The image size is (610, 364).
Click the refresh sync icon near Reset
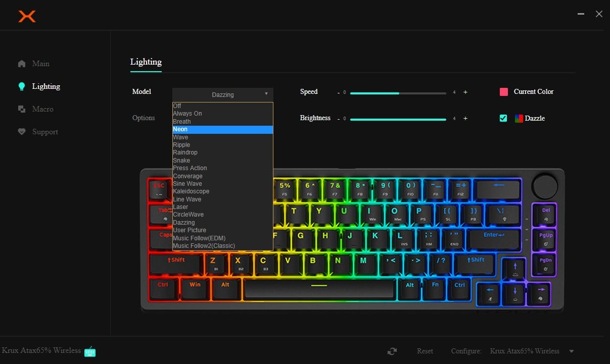(392, 351)
